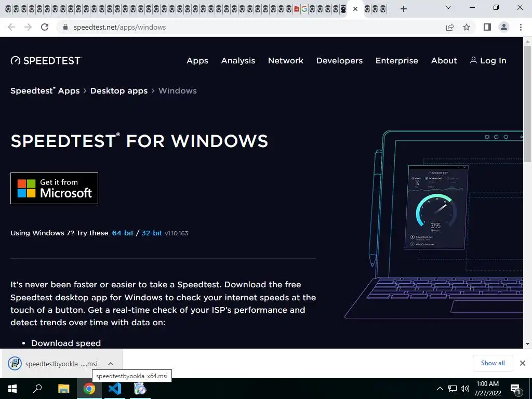Go back to the previous page
Image resolution: width=532 pixels, height=399 pixels.
(11, 27)
